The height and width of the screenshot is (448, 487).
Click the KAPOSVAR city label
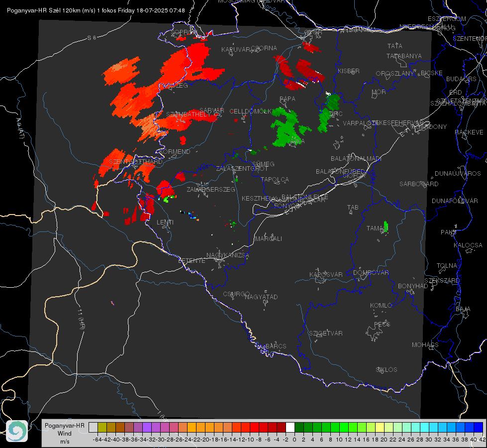click(326, 274)
